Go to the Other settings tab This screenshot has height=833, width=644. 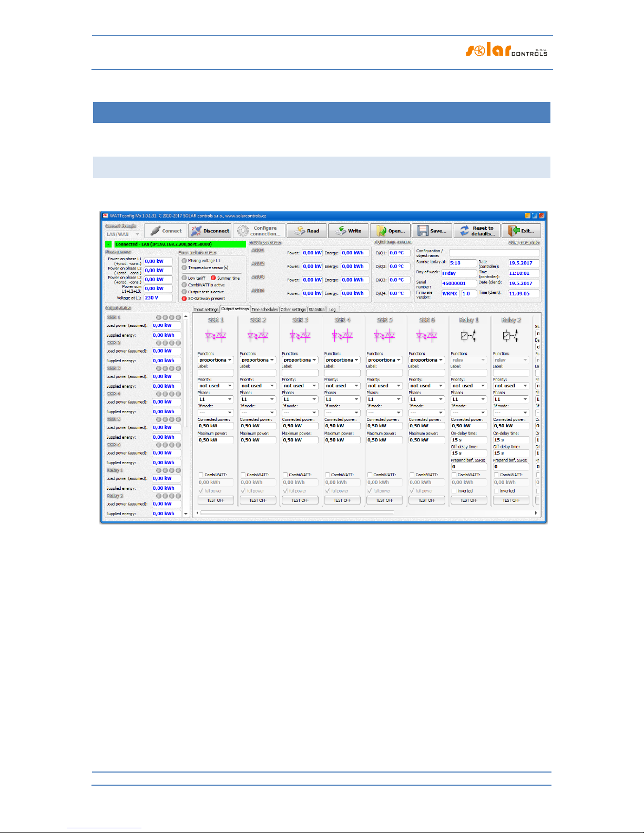293,310
